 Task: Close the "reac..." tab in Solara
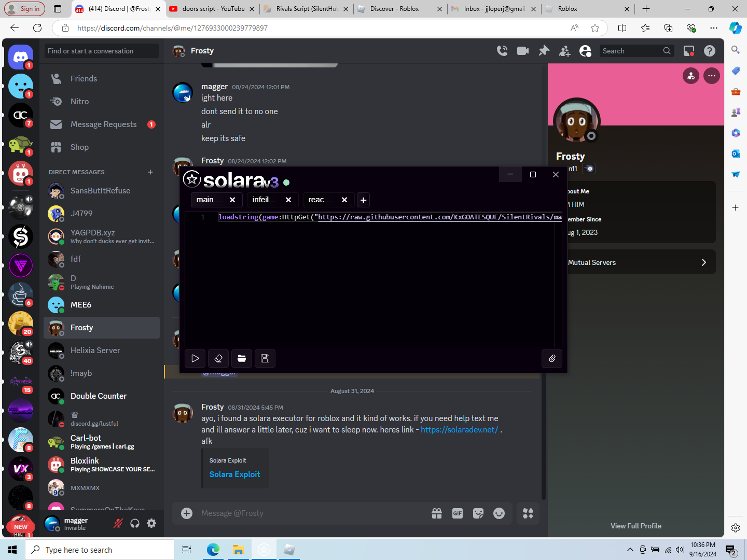coord(344,200)
